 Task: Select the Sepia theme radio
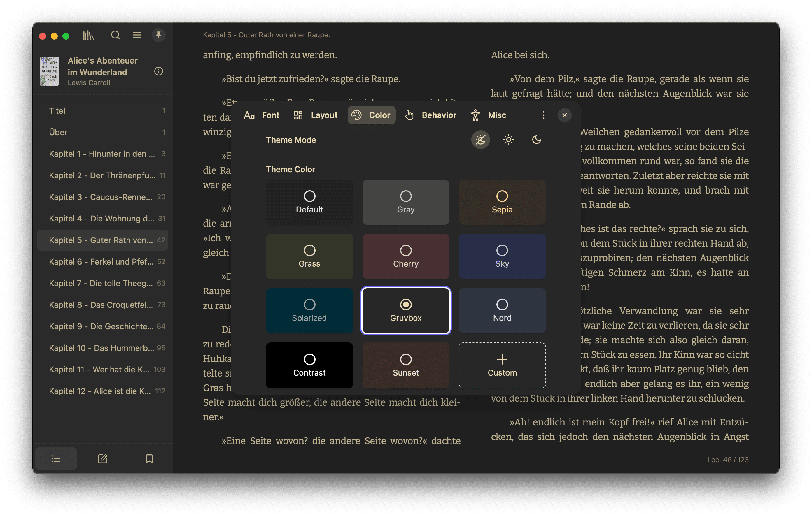(502, 196)
